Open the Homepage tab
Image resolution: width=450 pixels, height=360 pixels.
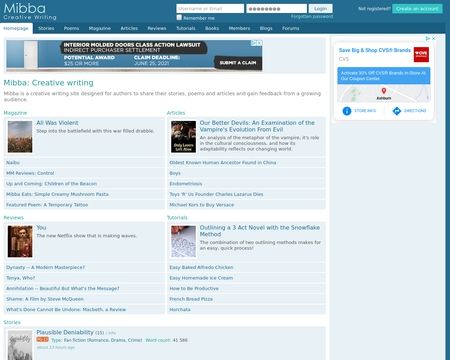tap(16, 28)
